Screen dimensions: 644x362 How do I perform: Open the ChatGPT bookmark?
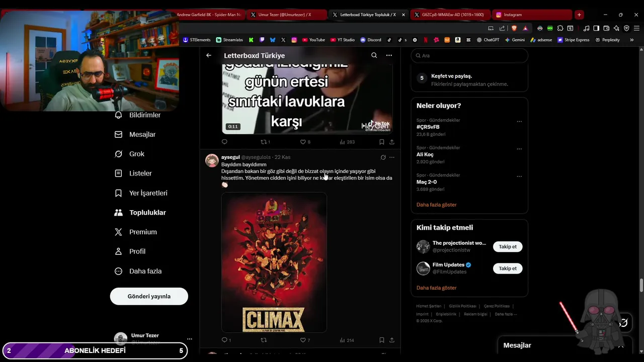point(488,40)
